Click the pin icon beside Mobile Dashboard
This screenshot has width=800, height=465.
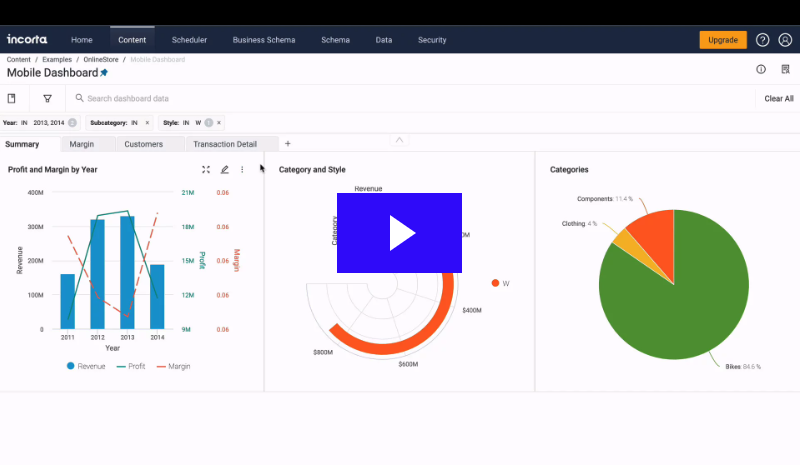pyautogui.click(x=104, y=73)
